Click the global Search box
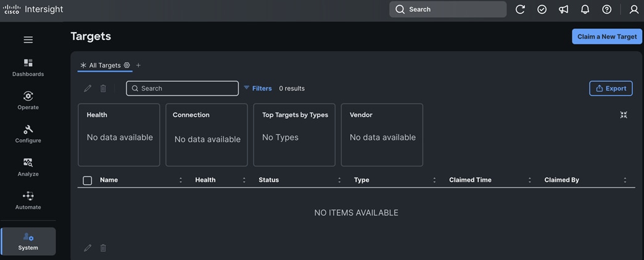Viewport: 644px width, 260px height. [448, 9]
